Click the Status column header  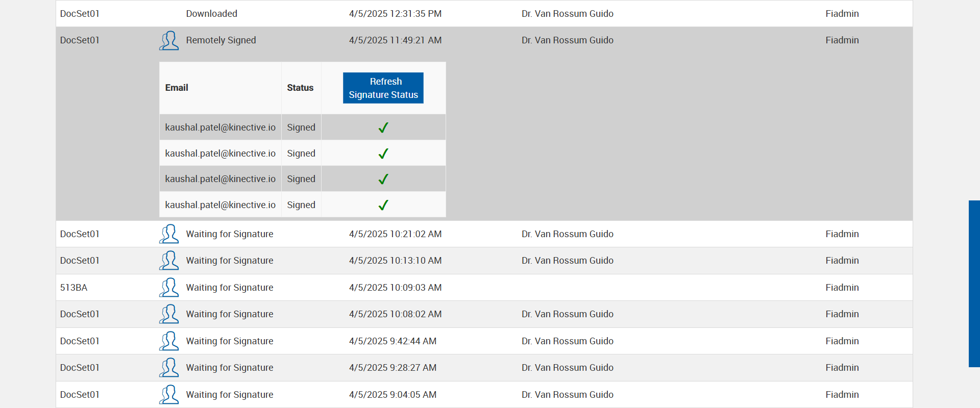[300, 88]
